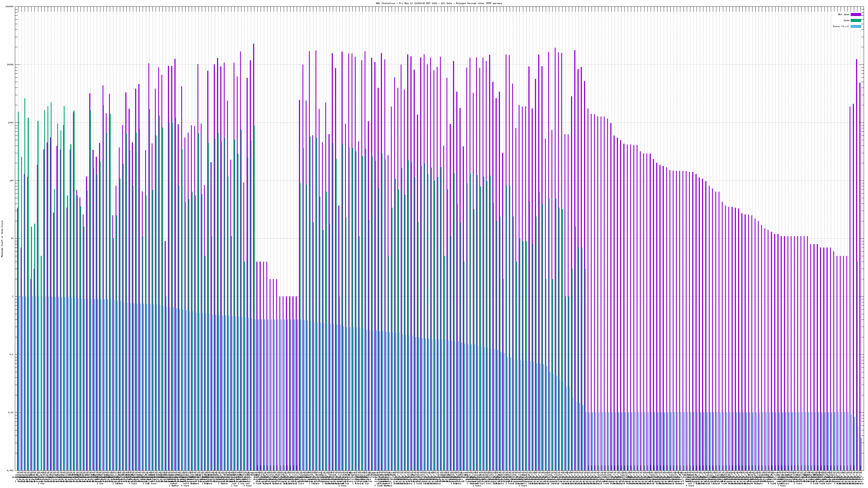Viewport: 868px width, 488px height.
Task: Click the 0.001 y-axis tick label
Action: pyautogui.click(x=10, y=470)
